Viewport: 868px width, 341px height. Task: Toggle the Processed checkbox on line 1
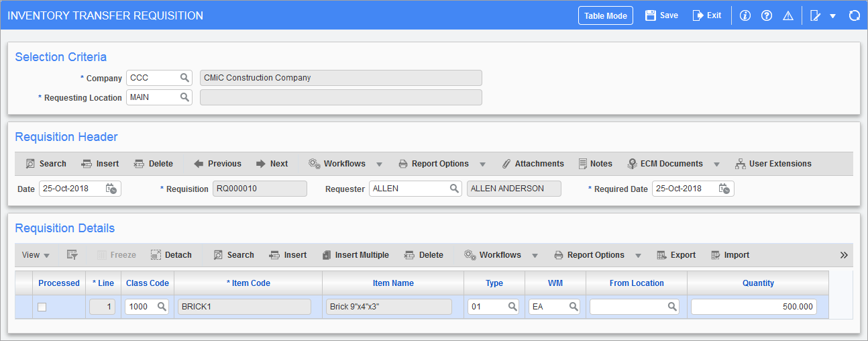[43, 307]
